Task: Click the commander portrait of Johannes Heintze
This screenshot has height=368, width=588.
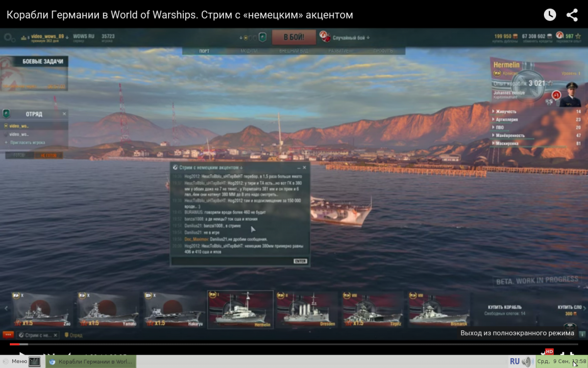Action: coord(570,95)
